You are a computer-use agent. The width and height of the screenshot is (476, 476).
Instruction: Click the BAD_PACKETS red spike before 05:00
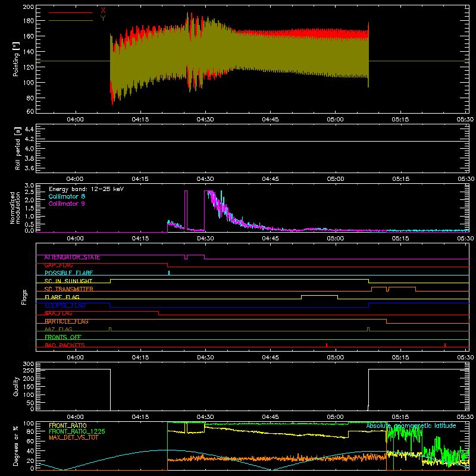(x=326, y=345)
